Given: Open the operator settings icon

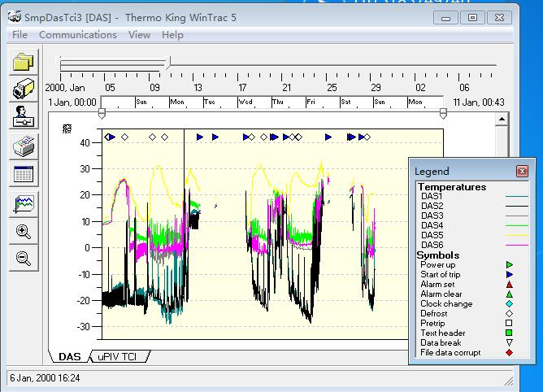Looking at the screenshot, I should tap(24, 117).
